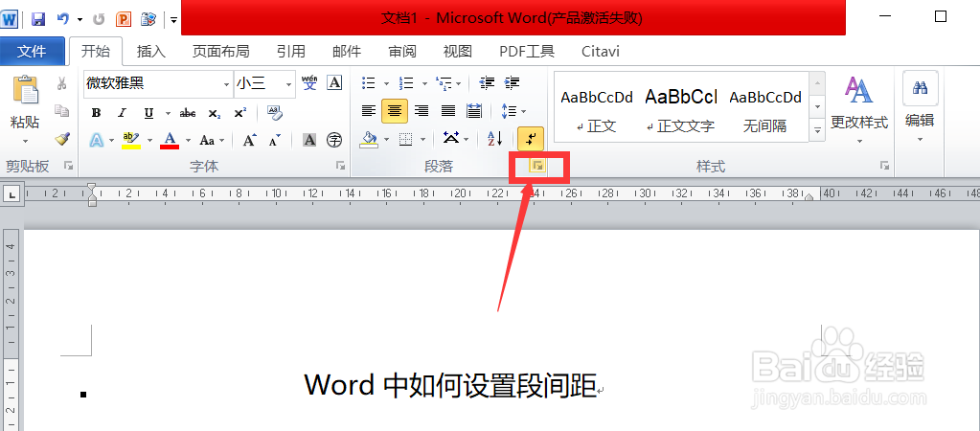Image resolution: width=980 pixels, height=431 pixels.
Task: Align text right
Action: (x=422, y=111)
